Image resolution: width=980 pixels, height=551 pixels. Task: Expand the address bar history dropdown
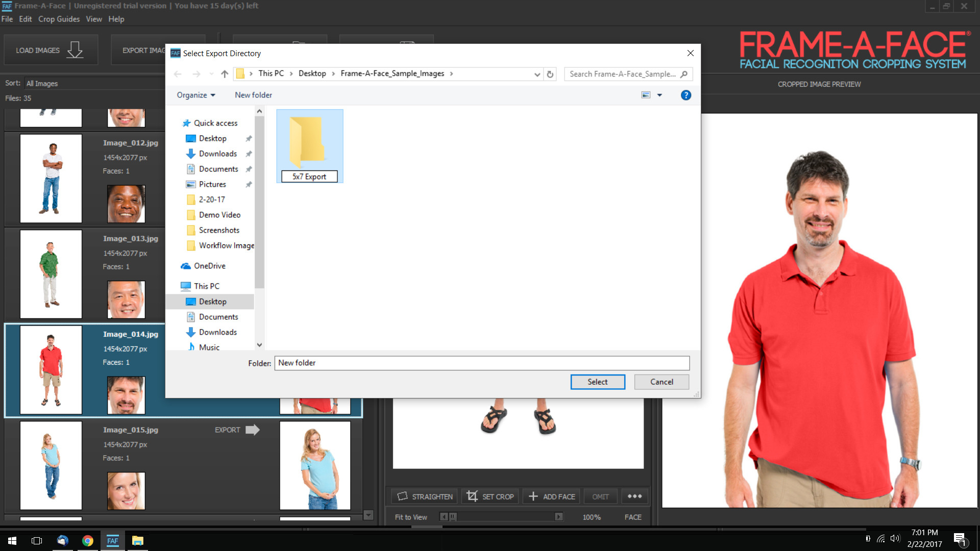tap(537, 74)
